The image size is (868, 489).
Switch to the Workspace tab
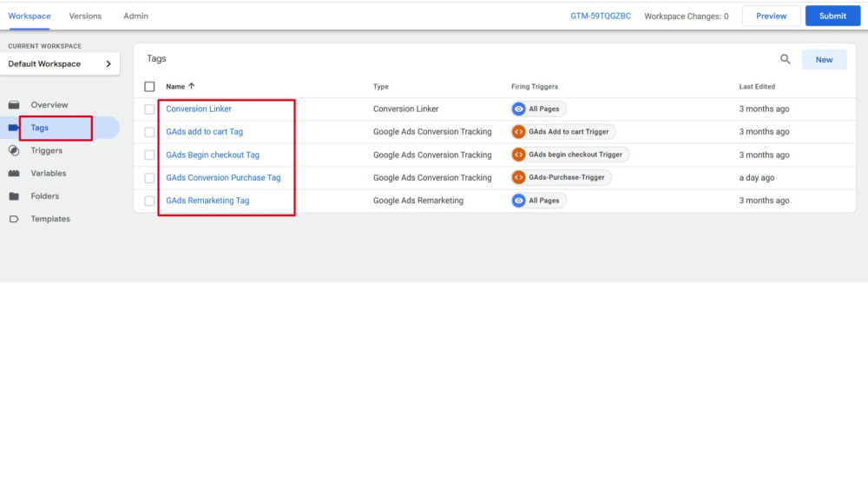coord(30,16)
